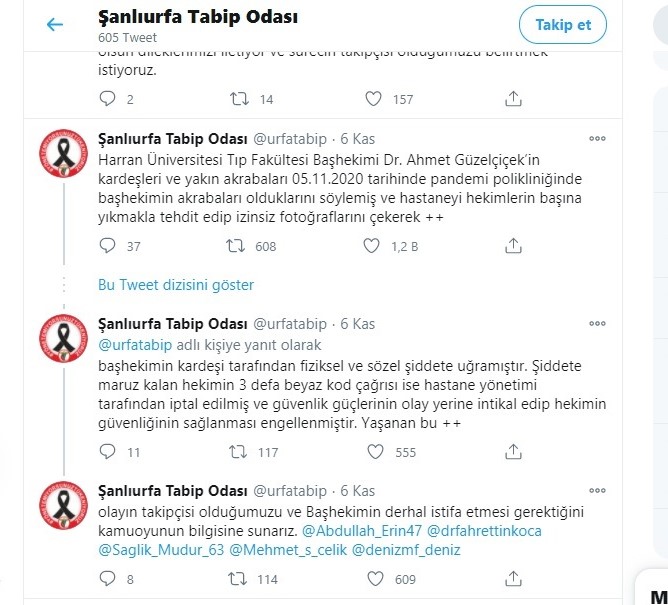Open the profile avatar of Harran tweet

tap(63, 153)
